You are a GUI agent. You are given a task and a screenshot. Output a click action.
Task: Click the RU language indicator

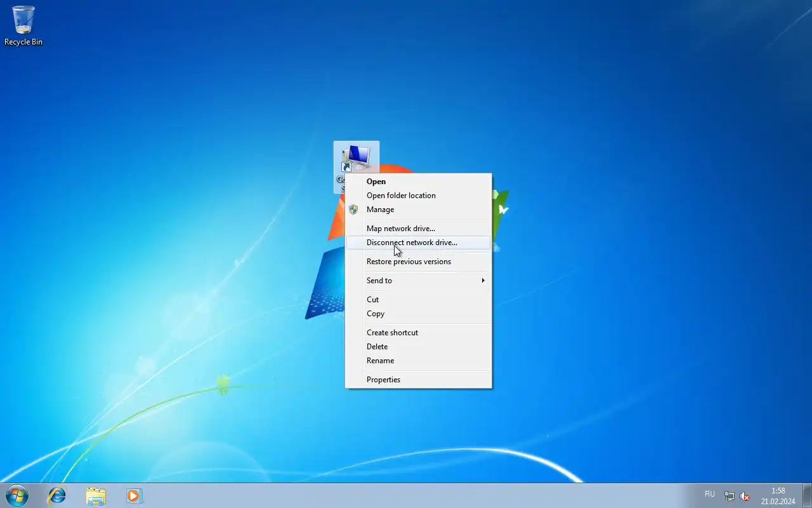coord(710,494)
